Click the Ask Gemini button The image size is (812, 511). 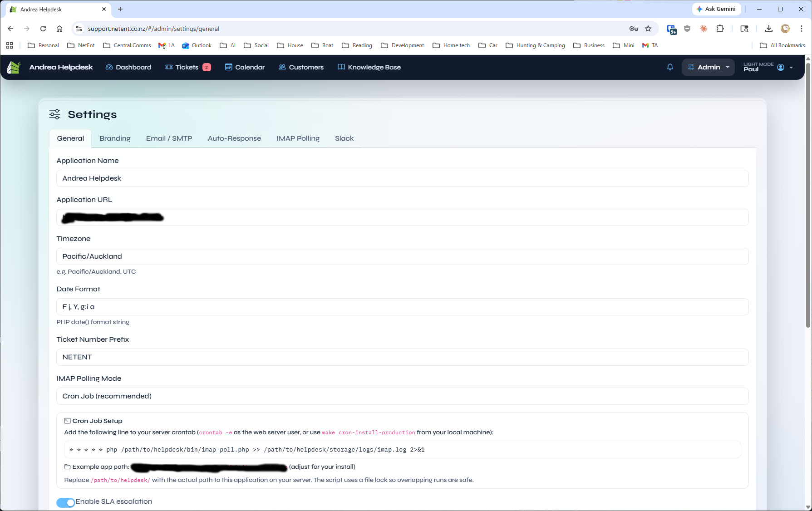(x=716, y=9)
